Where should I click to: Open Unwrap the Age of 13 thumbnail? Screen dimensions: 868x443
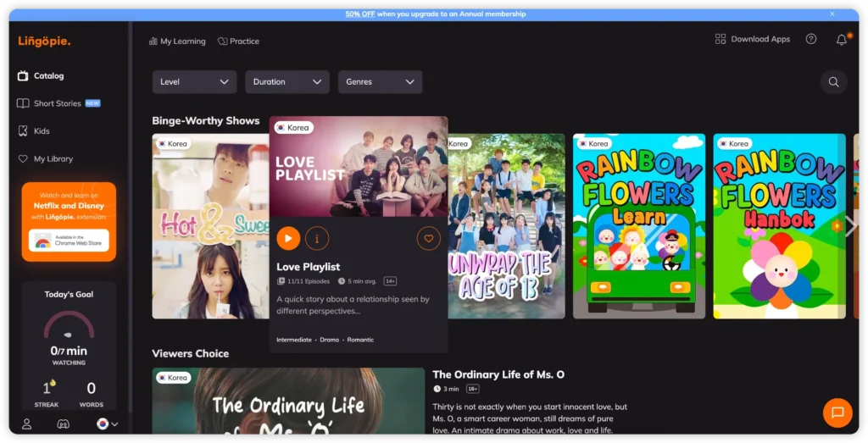click(x=507, y=226)
